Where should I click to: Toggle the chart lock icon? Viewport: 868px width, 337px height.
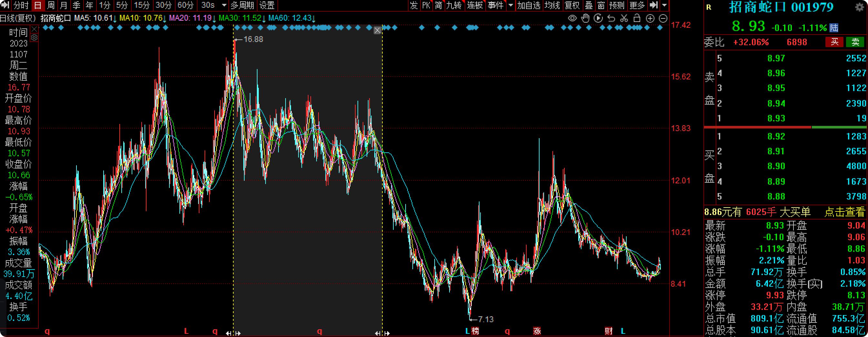[x=637, y=18]
